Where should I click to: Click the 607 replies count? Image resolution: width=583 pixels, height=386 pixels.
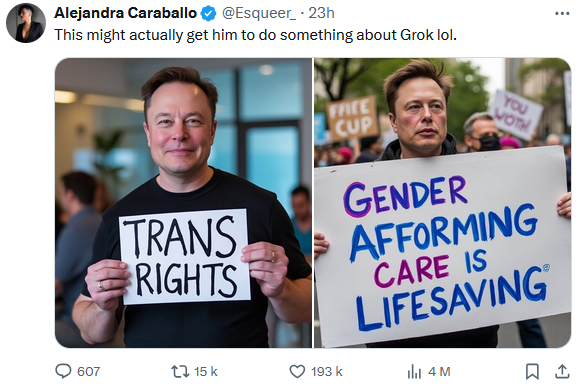click(88, 371)
